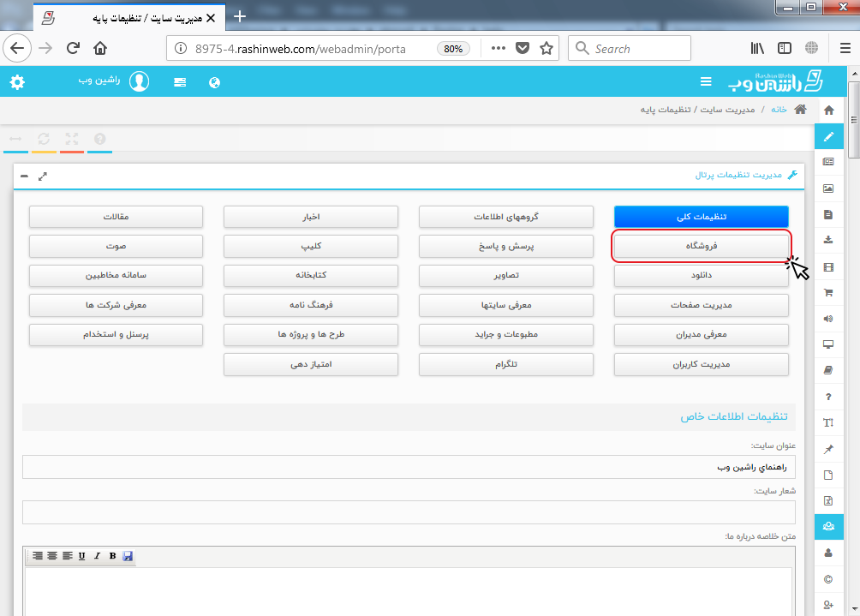The image size is (860, 616).
Task: Toggle underline formatting in the editor
Action: (82, 556)
